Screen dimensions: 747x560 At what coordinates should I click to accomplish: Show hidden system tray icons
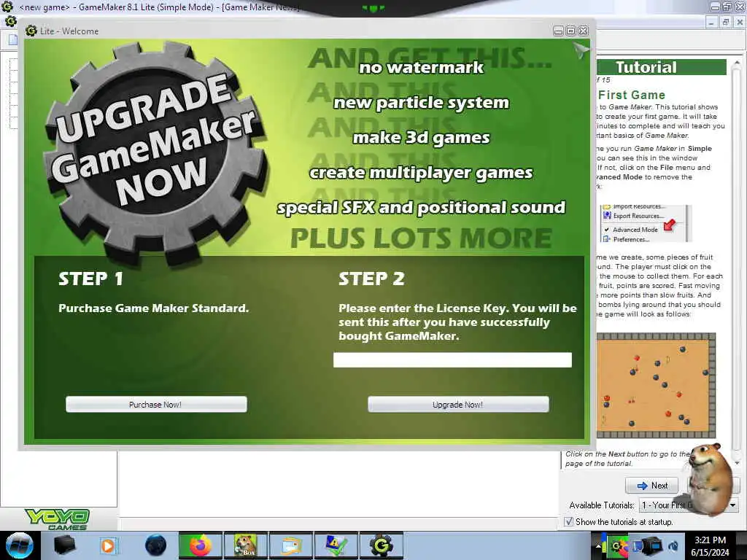click(x=598, y=545)
